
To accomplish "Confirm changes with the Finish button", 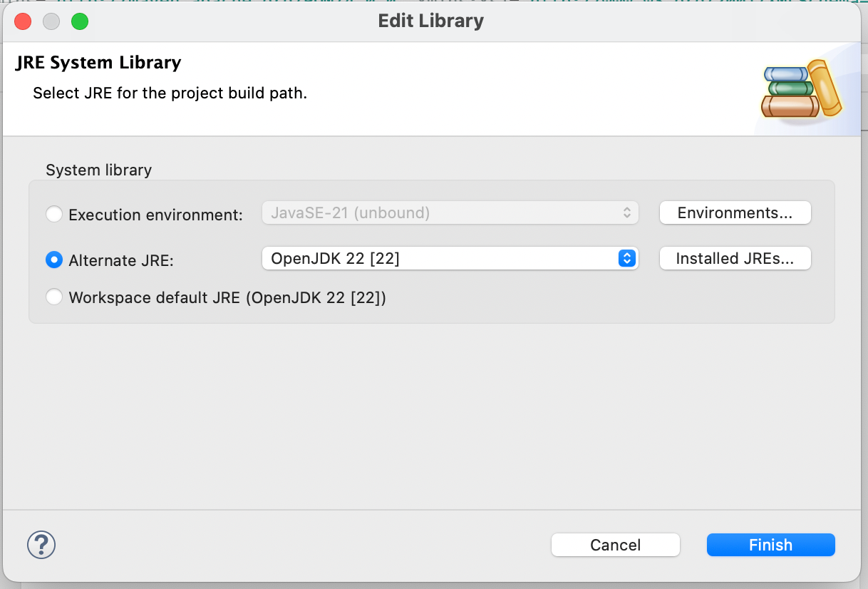I will (770, 545).
